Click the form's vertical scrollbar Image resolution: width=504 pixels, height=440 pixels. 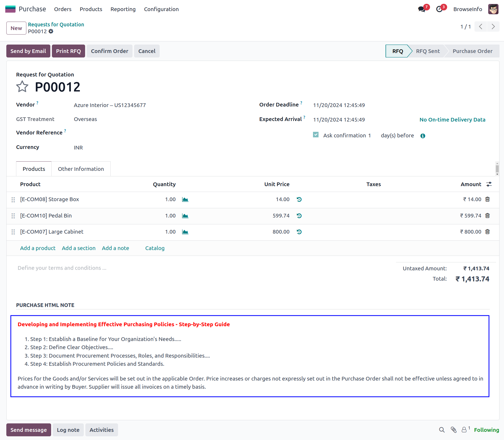pos(497,168)
